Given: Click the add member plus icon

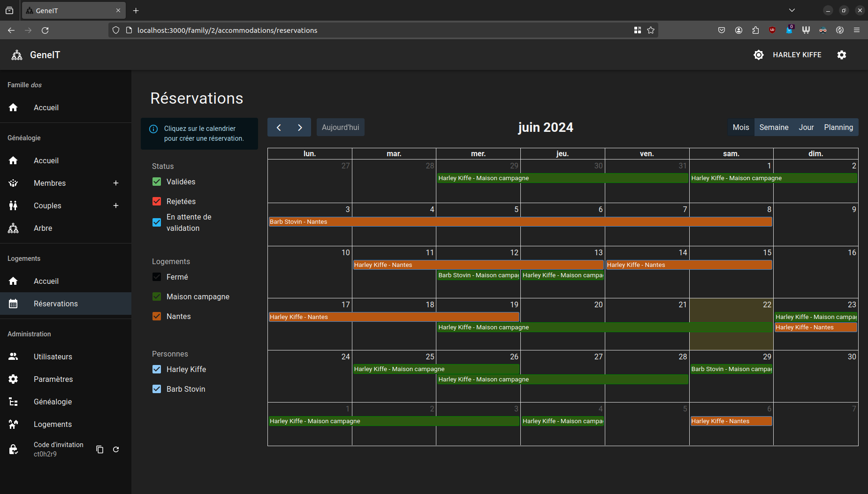Looking at the screenshot, I should click(x=116, y=183).
